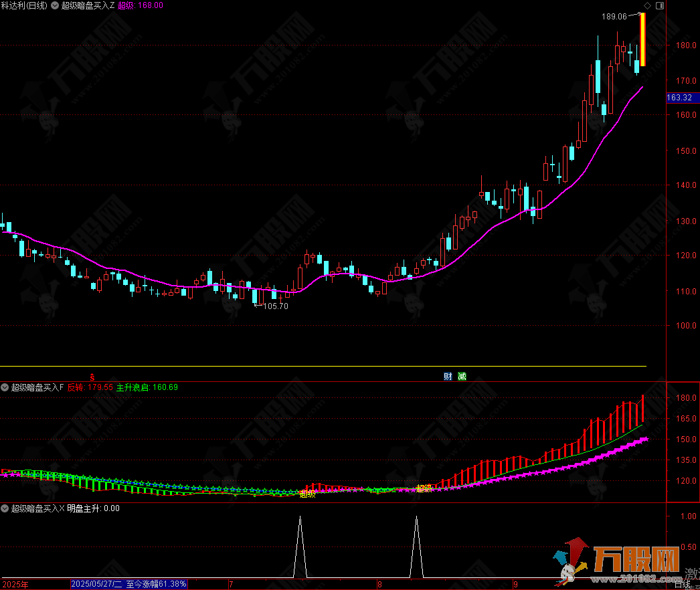Screen dimensions: 700x590
Task: Click the 189.06 high price label
Action: pyautogui.click(x=614, y=17)
